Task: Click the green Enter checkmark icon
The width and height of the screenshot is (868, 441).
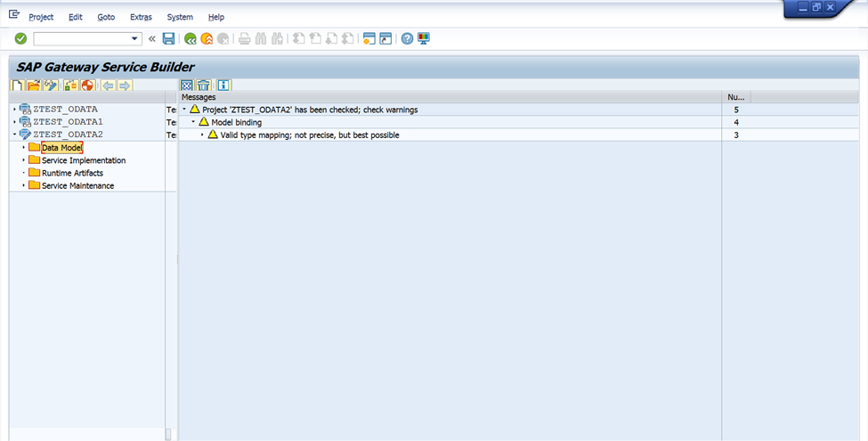Action: [20, 38]
